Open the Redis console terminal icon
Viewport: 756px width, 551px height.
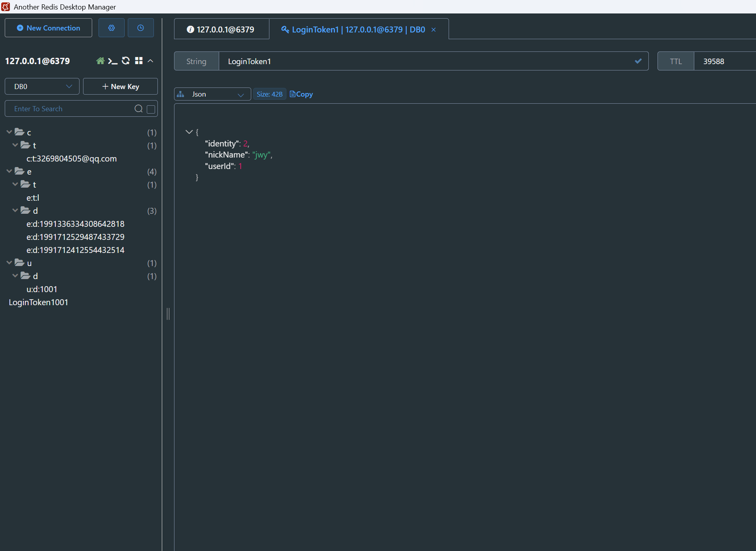(113, 61)
